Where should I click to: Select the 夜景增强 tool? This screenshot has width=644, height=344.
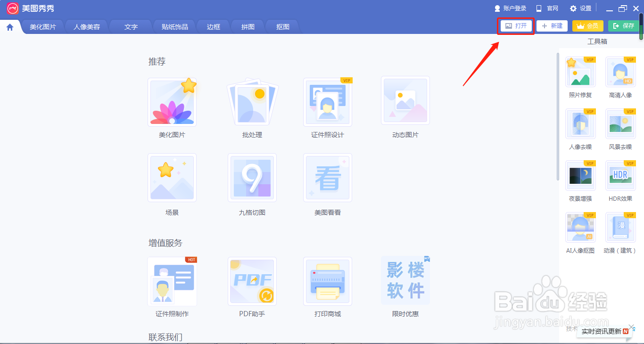tap(580, 176)
